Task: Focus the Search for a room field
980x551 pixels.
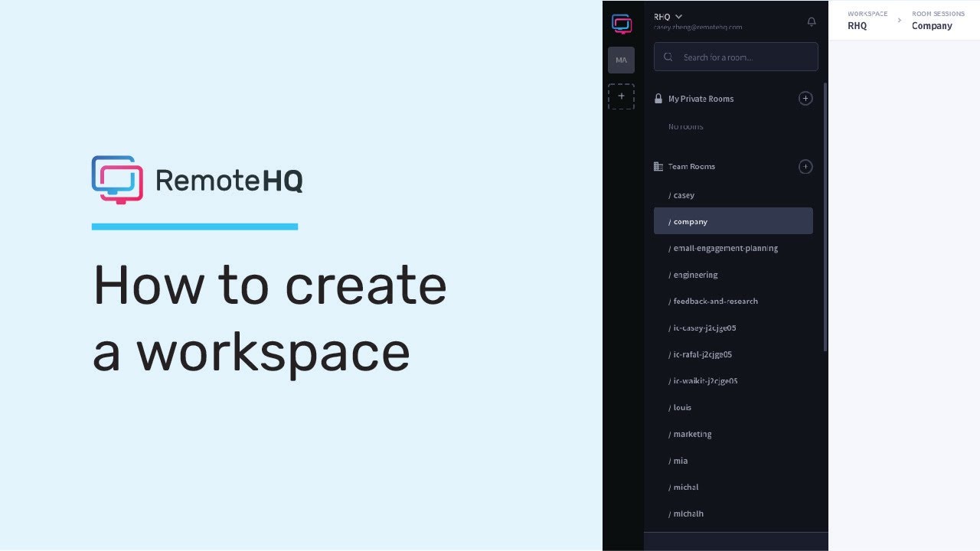Action: (x=736, y=57)
